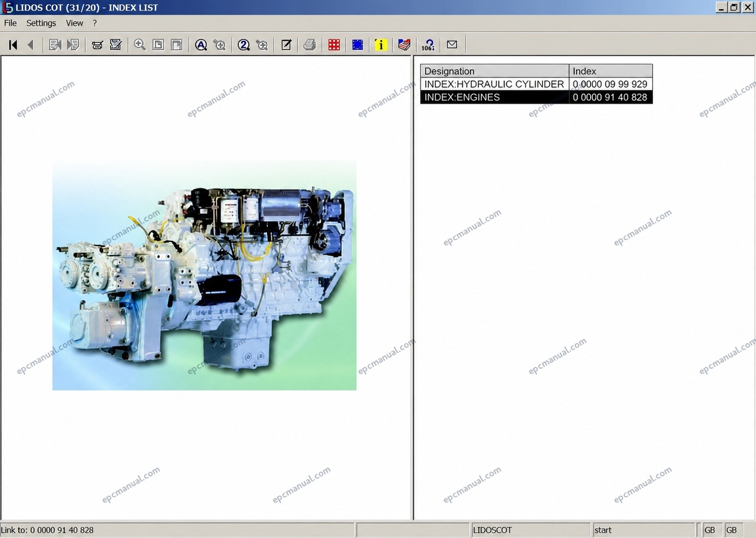
Task: Click the blue square selection icon
Action: 357,45
